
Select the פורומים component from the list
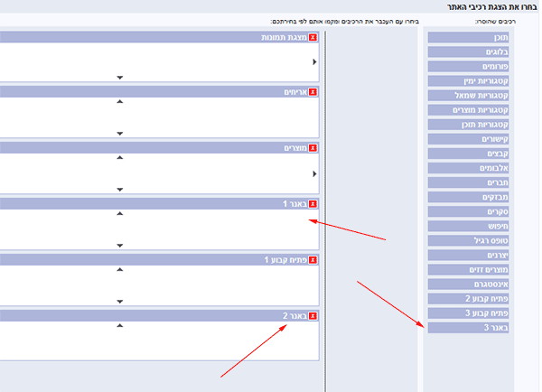[x=470, y=67]
